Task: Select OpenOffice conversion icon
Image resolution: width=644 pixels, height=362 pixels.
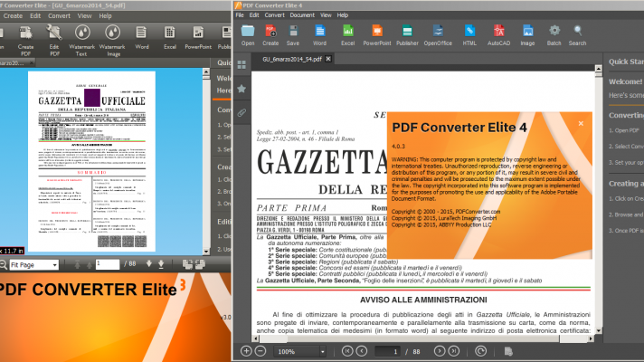Action: [x=438, y=35]
